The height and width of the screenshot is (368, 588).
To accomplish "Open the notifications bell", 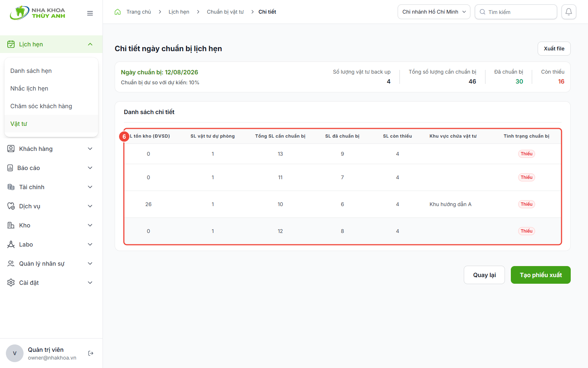I will (x=569, y=12).
